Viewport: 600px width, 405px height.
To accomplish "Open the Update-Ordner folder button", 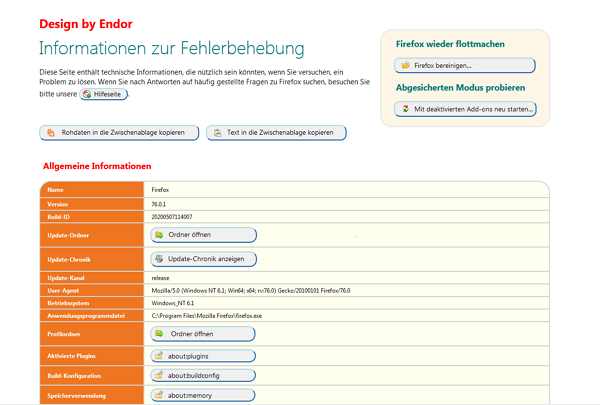I will pos(203,235).
